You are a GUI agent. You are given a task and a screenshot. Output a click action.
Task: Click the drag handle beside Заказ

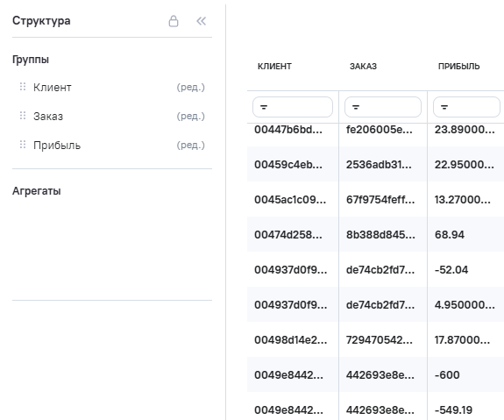[x=23, y=116]
